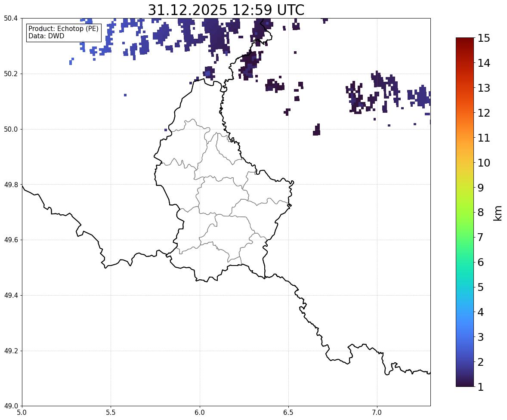Click colorbar tick value 12
507x420 pixels.
484,113
